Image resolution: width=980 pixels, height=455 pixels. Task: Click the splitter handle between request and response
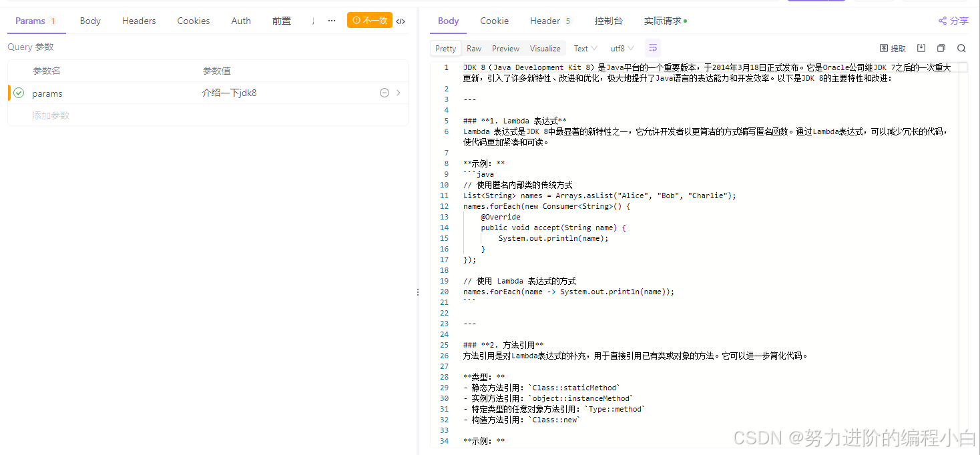point(418,292)
